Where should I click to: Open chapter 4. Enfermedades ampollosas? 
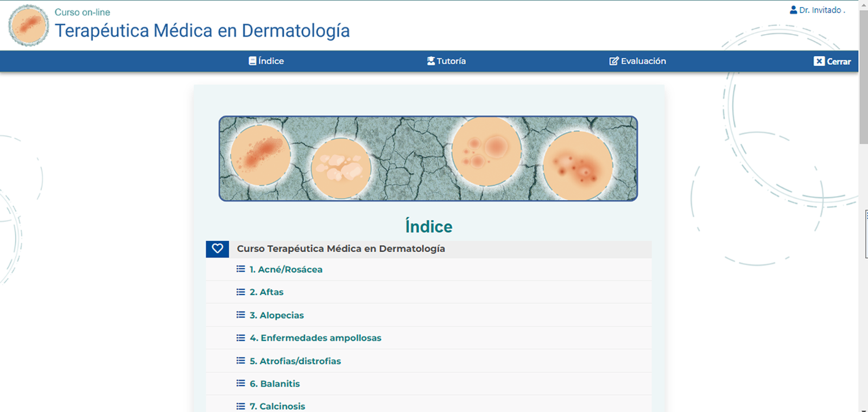click(x=315, y=338)
